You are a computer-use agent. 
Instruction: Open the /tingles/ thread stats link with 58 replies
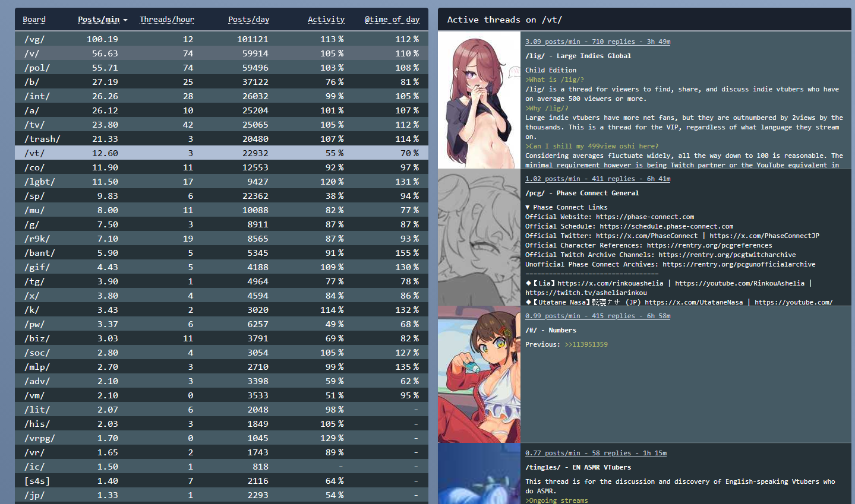point(596,453)
